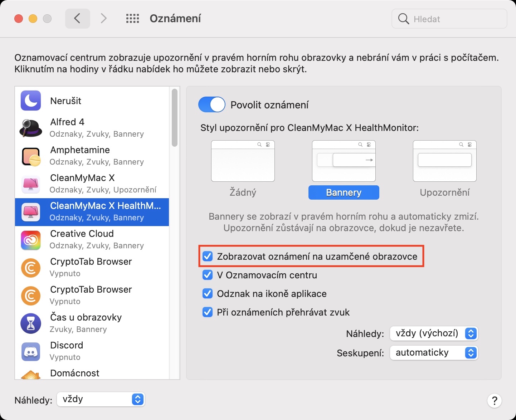
Task: Select the Alfred 4 hat icon
Action: pos(31,128)
